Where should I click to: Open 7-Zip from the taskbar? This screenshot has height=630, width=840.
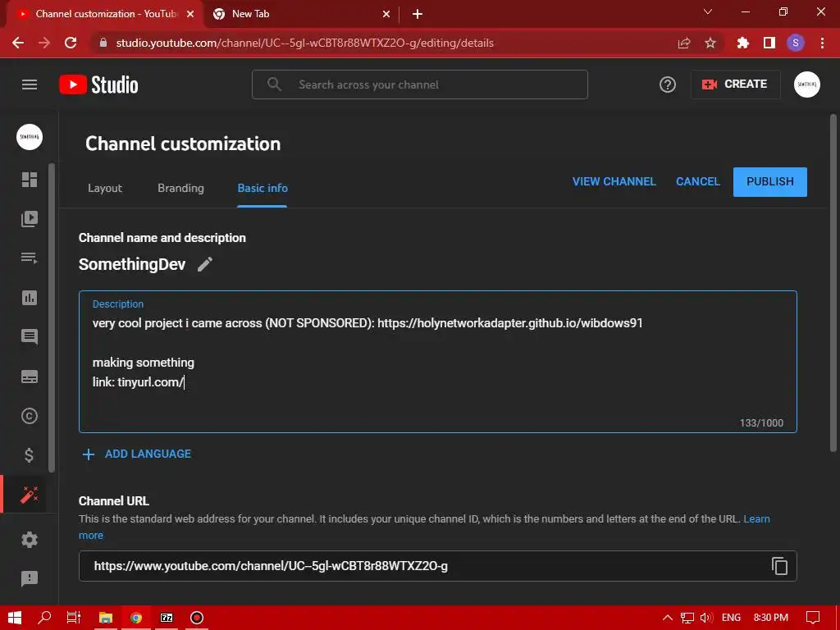click(167, 618)
